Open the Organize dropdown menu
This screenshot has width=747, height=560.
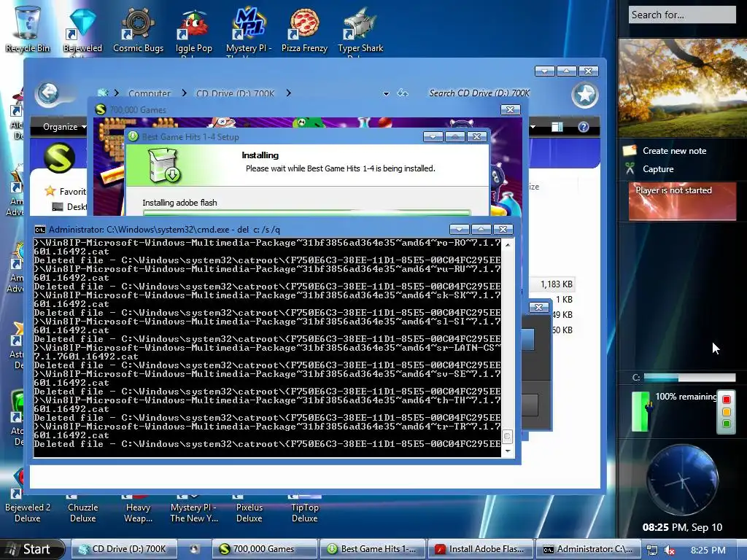[64, 127]
